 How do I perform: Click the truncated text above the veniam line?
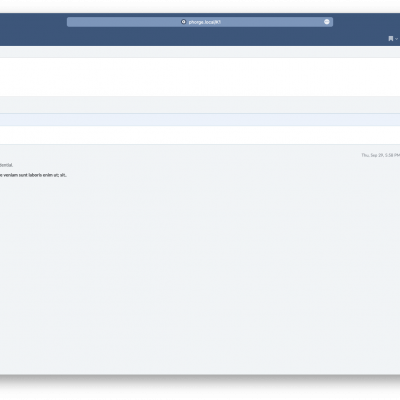tap(6, 165)
